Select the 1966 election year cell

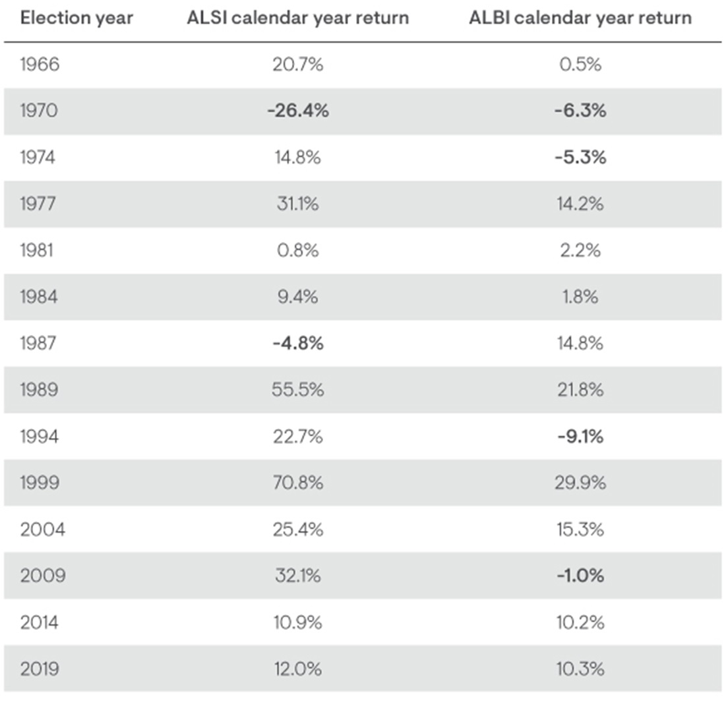(x=40, y=65)
